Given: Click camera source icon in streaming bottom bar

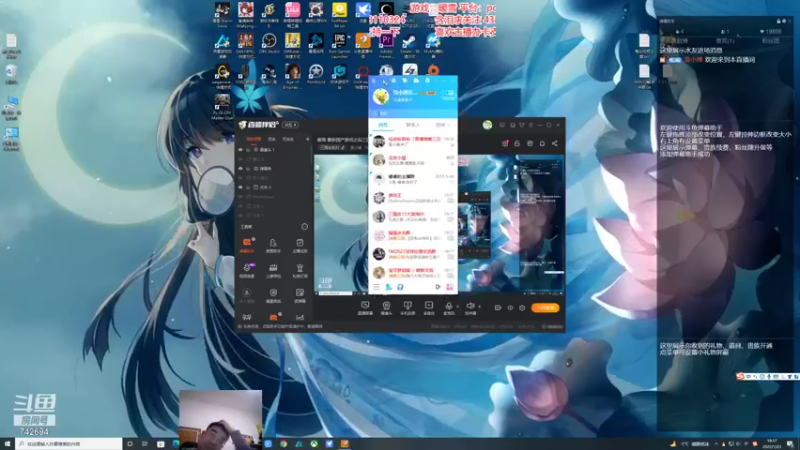Looking at the screenshot, I should [386, 306].
